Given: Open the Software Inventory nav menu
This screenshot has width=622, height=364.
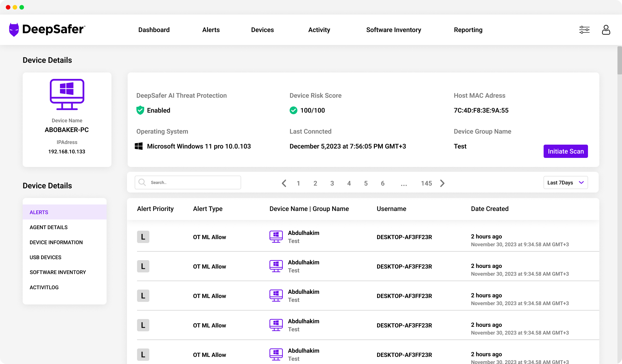Looking at the screenshot, I should click(393, 30).
